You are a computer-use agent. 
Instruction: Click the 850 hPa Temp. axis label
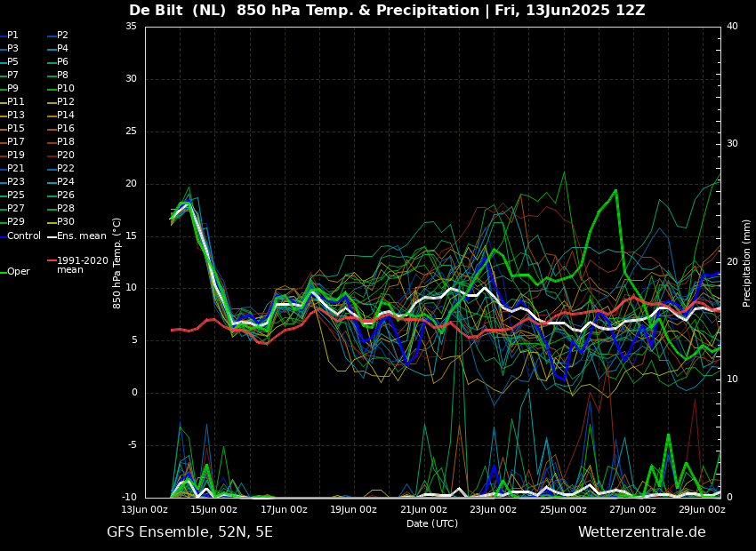(x=117, y=262)
